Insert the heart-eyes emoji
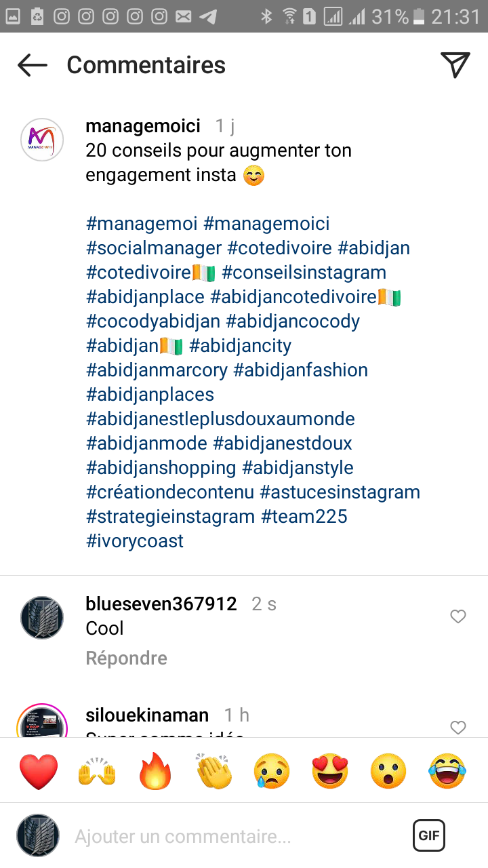This screenshot has width=488, height=868. (330, 772)
